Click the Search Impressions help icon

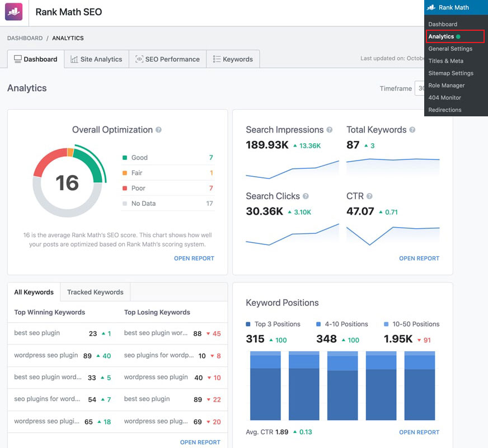coord(329,130)
